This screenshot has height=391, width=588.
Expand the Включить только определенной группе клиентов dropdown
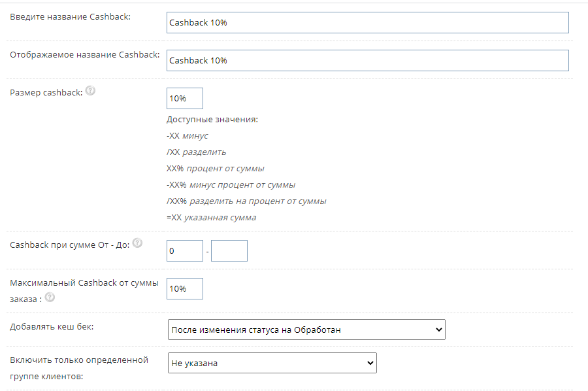(x=272, y=363)
